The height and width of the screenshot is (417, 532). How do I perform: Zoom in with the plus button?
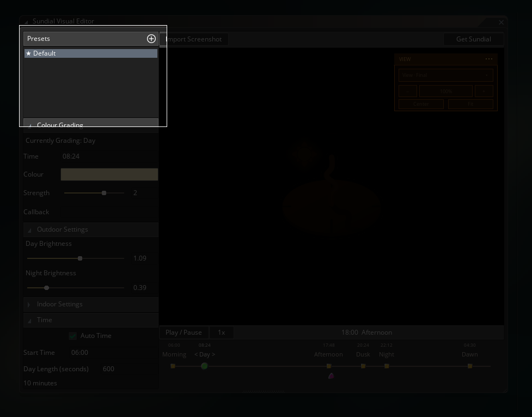[x=484, y=91]
